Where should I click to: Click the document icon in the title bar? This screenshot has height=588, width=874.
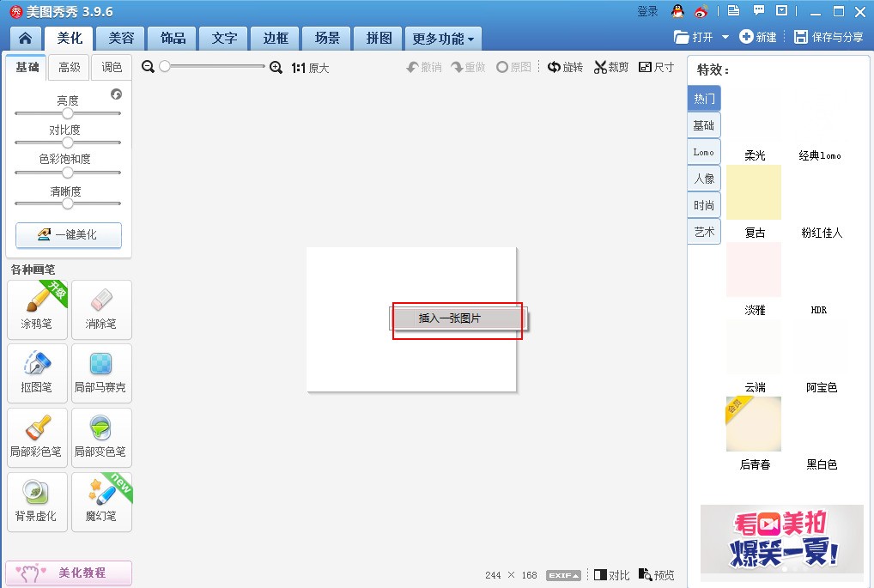(734, 10)
